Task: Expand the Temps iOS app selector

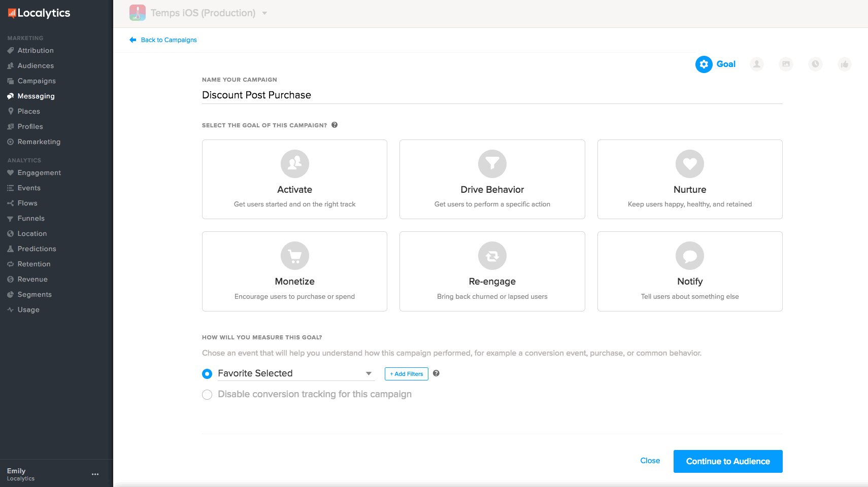Action: (264, 13)
